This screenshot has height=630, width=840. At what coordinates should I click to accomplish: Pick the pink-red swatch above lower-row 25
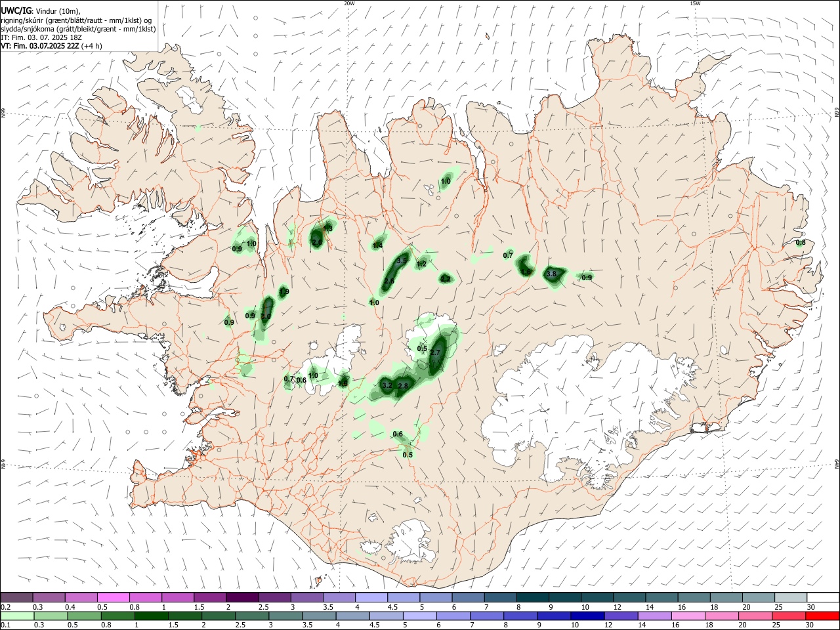click(790, 616)
